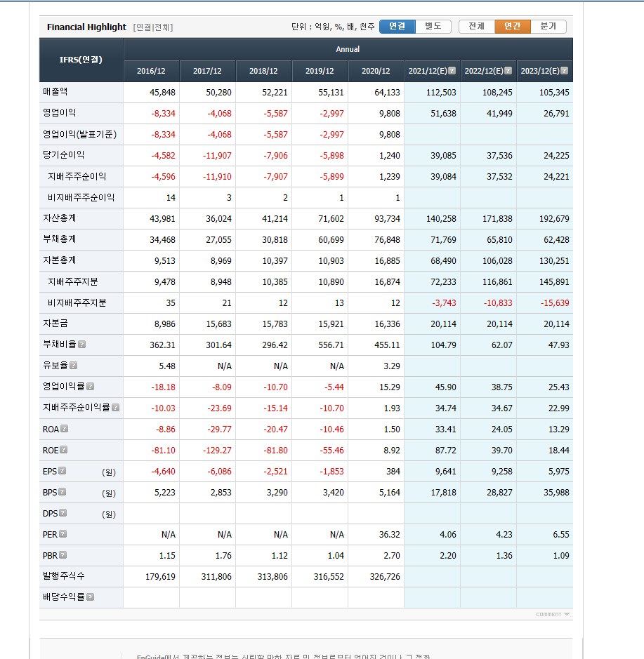The image size is (644, 659).
Task: Click the Annual header bar
Action: tap(348, 49)
